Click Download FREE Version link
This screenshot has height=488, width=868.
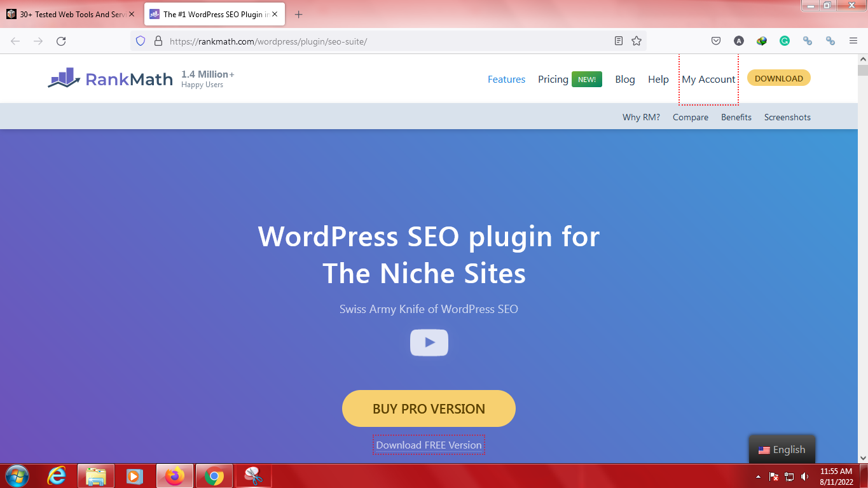tap(429, 445)
